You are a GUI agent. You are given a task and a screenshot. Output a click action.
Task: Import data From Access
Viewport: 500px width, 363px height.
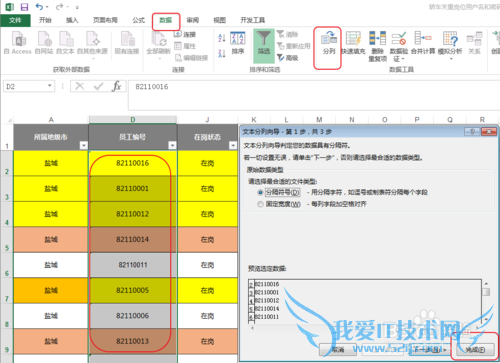[18, 43]
